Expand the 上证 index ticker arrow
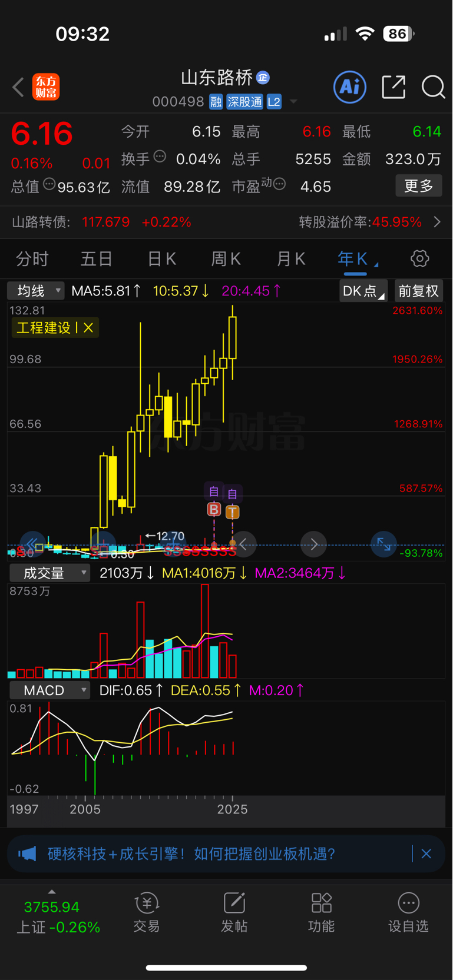Screen dimensions: 453x980 52,892
